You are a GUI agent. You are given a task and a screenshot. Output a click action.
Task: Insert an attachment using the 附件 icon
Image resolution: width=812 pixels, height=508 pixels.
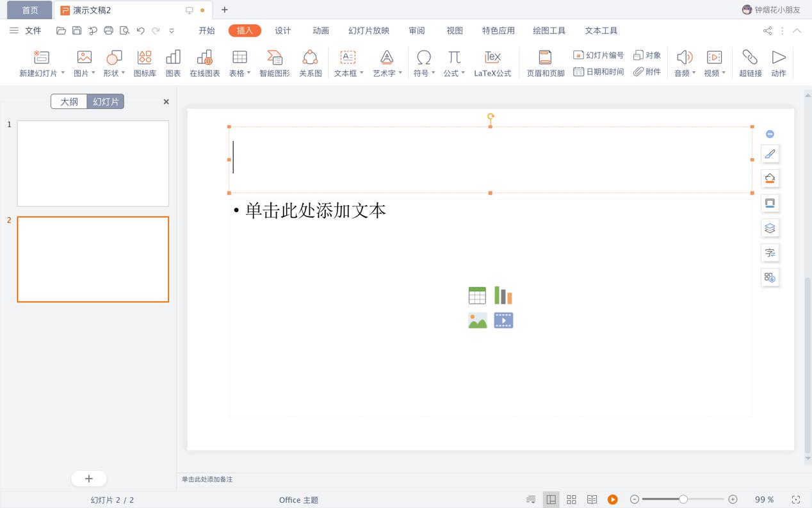tap(647, 72)
